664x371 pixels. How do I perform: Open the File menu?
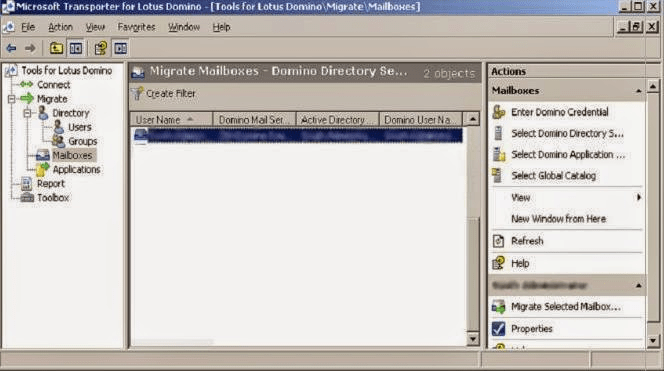pos(28,27)
